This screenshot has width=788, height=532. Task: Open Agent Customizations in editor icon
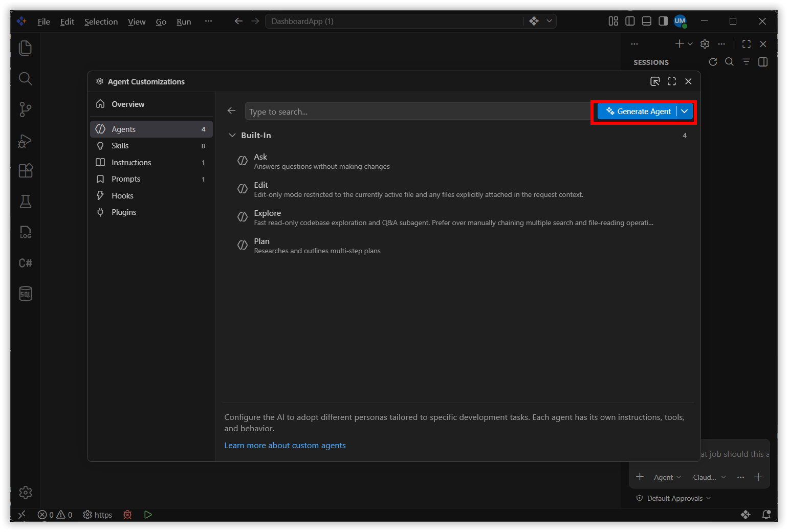click(x=655, y=81)
